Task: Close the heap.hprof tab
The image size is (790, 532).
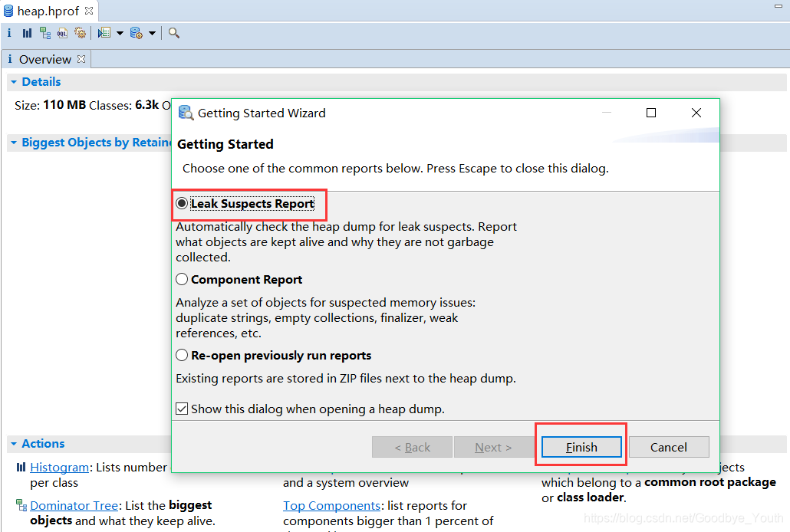Action: 89,11
